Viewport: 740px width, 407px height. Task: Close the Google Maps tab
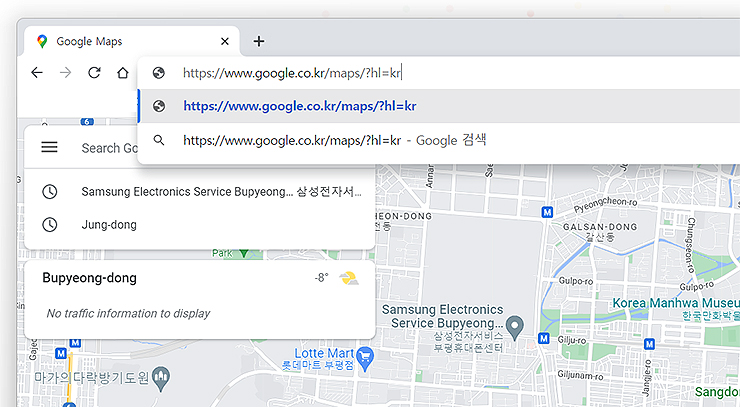[x=225, y=41]
